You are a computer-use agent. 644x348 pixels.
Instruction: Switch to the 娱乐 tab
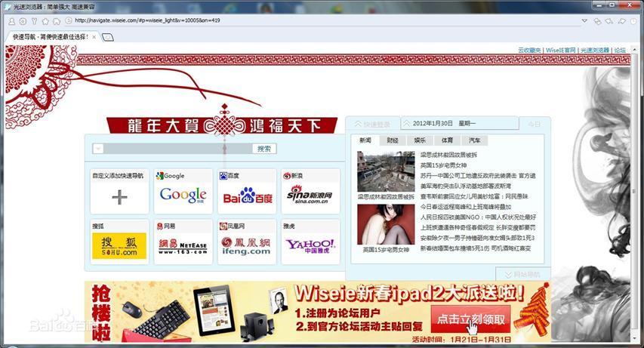[x=420, y=140]
